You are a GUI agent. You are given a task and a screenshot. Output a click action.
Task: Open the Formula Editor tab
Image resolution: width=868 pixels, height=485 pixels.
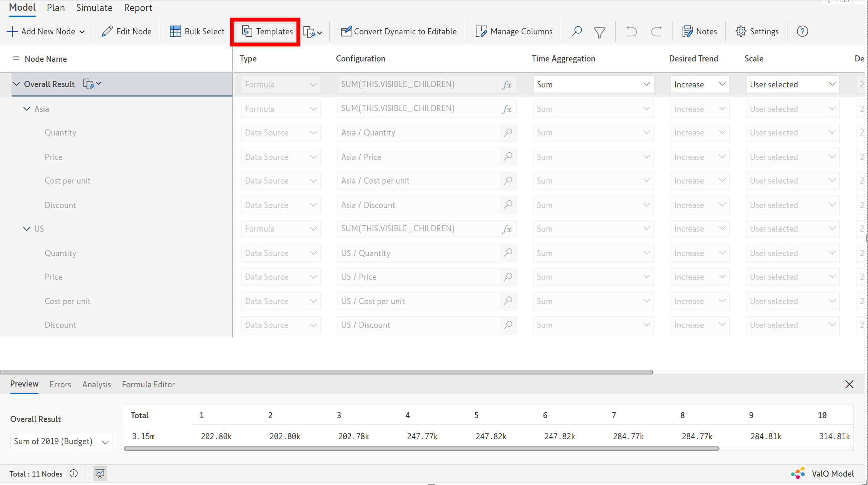(148, 384)
